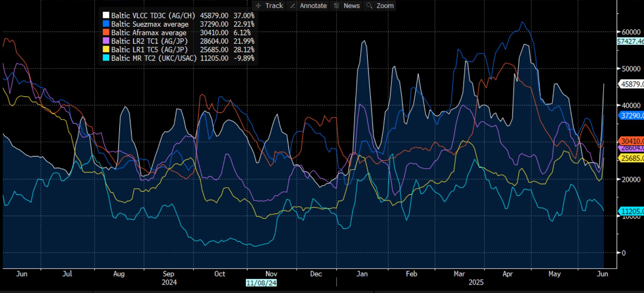Click the 40000 y-axis label
The width and height of the screenshot is (644, 293).
pyautogui.click(x=631, y=106)
